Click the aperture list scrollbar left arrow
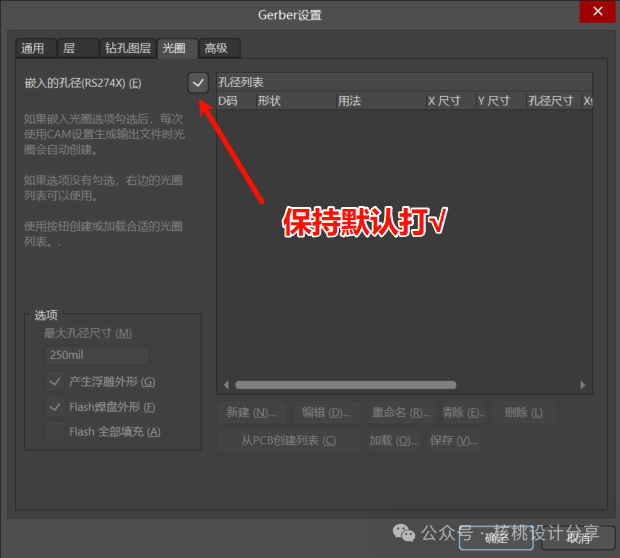 click(224, 385)
